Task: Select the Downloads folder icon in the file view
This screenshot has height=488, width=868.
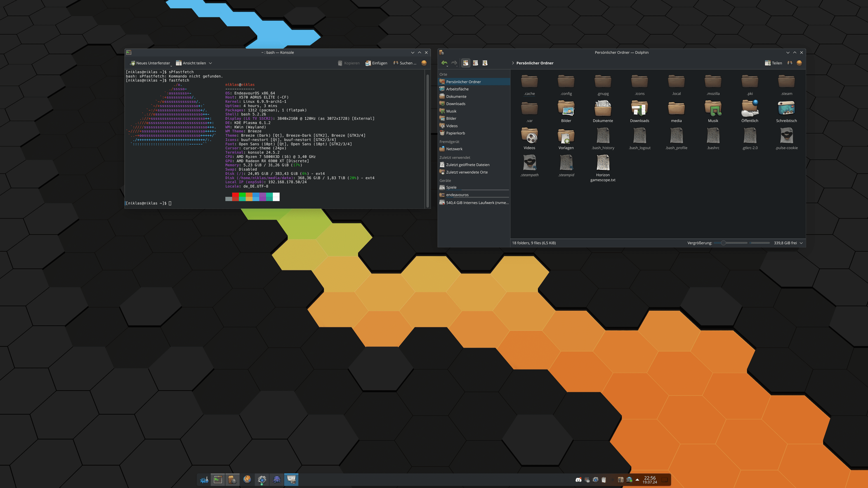Action: (639, 109)
